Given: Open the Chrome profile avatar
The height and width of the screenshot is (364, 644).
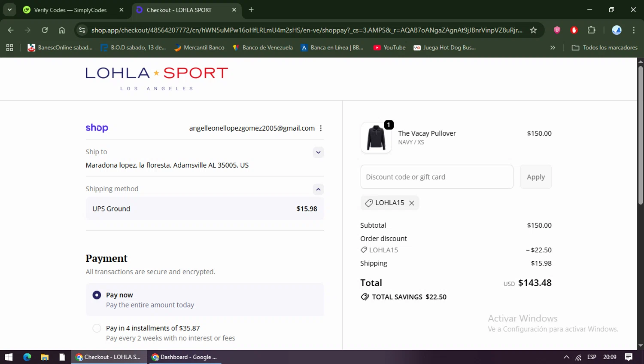Looking at the screenshot, I should pos(617,30).
